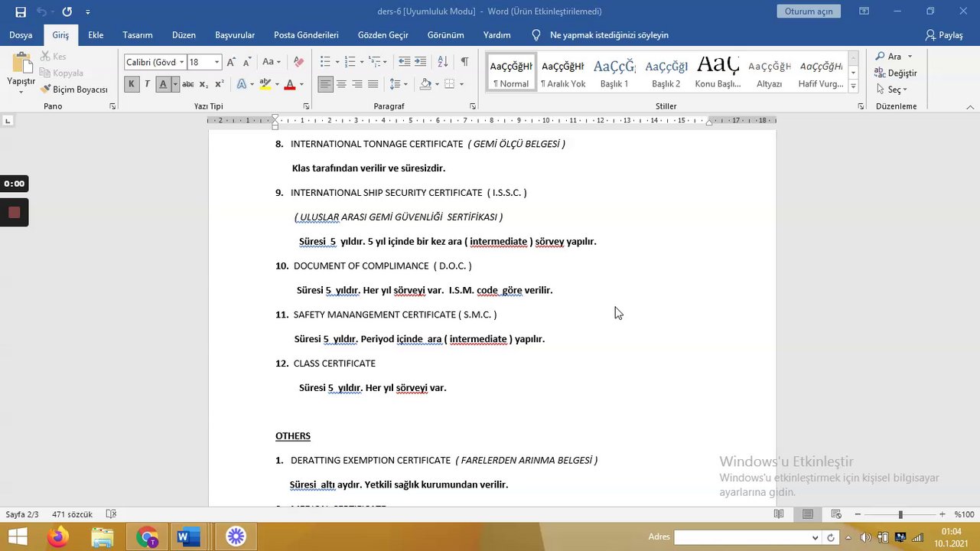Click the Save icon in the title bar
The height and width of the screenshot is (551, 980).
[x=21, y=11]
